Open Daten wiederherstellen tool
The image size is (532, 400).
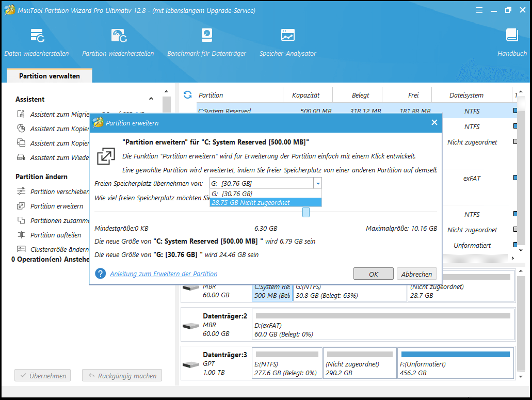[37, 42]
